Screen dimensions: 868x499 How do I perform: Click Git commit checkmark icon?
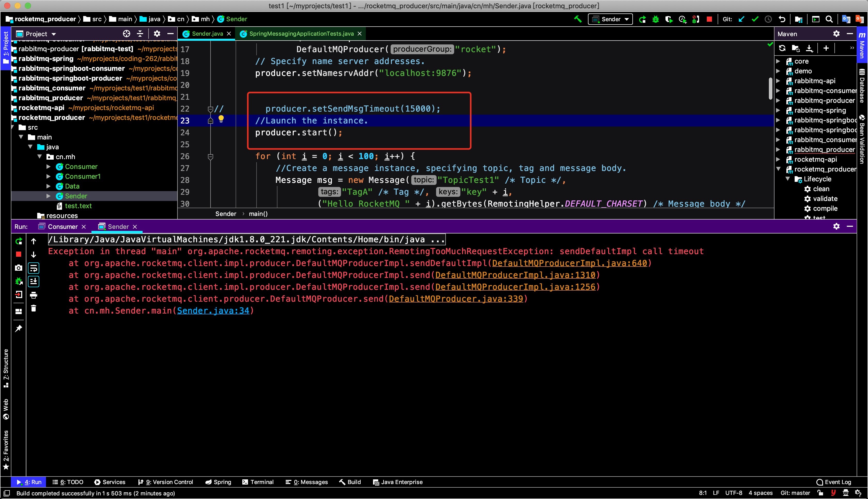pos(755,19)
